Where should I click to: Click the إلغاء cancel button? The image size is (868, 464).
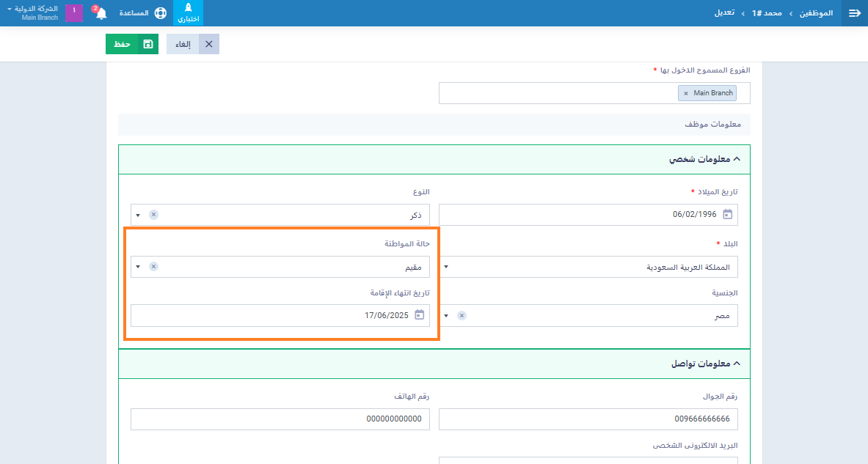point(193,44)
